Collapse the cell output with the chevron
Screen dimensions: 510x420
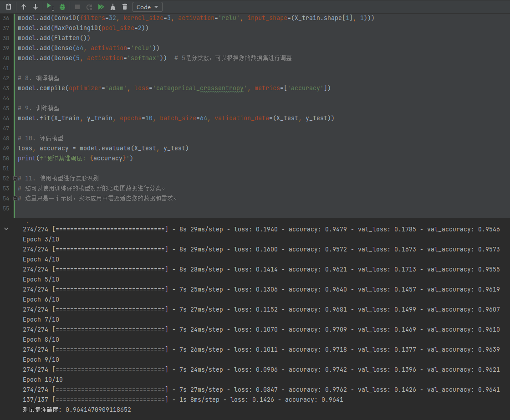[6, 229]
